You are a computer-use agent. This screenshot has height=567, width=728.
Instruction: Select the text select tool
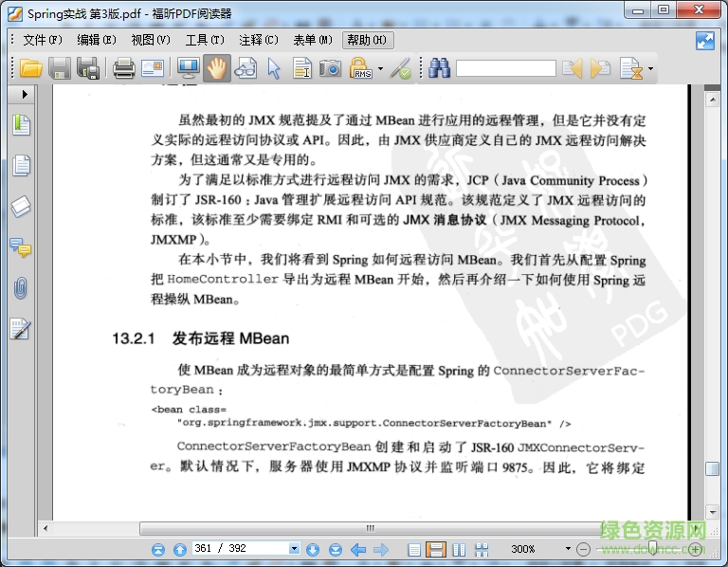click(x=302, y=68)
